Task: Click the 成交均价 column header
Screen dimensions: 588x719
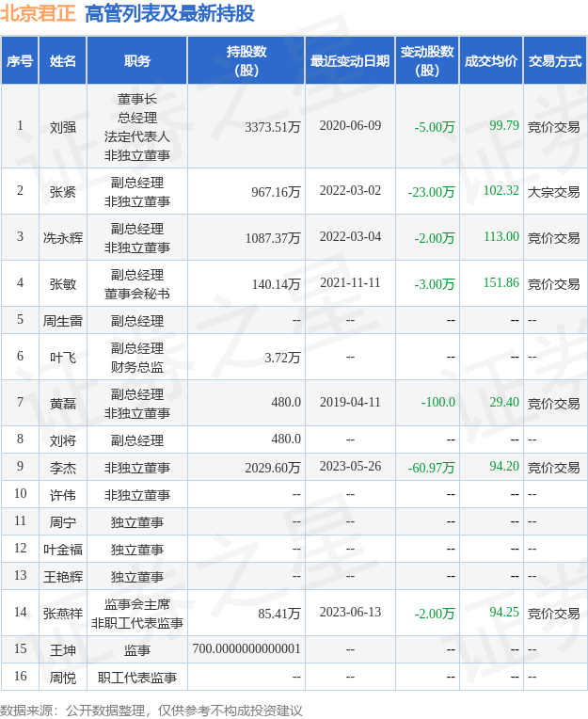Action: (x=491, y=61)
